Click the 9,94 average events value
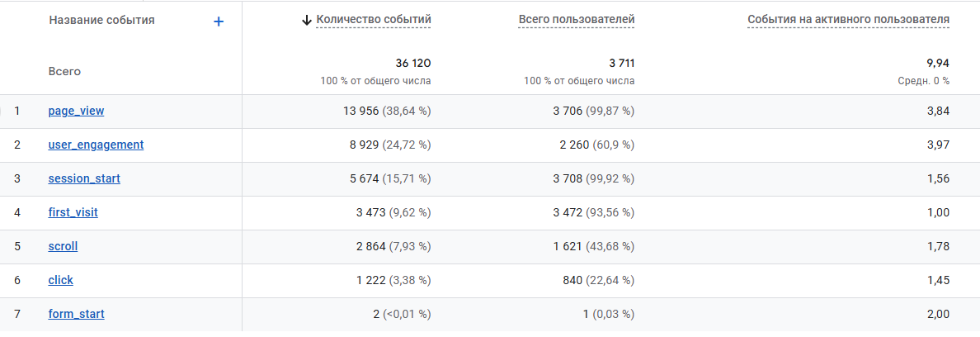 pyautogui.click(x=938, y=63)
